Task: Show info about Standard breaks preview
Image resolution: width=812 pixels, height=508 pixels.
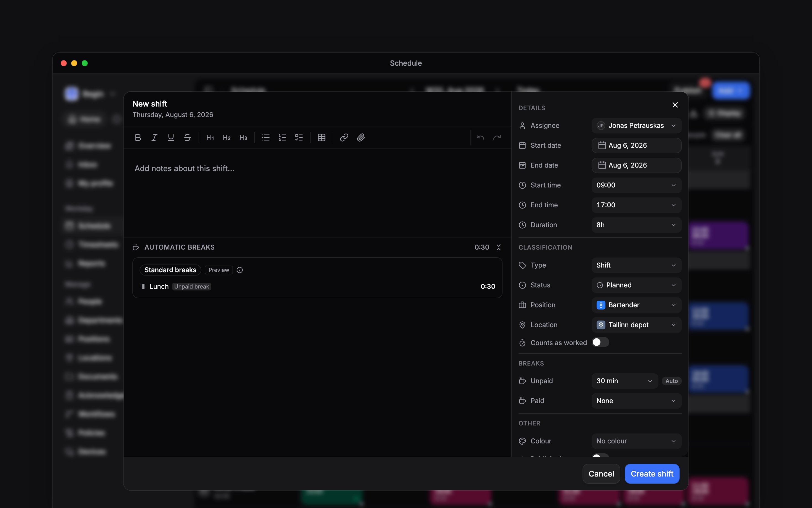Action: [x=240, y=270]
